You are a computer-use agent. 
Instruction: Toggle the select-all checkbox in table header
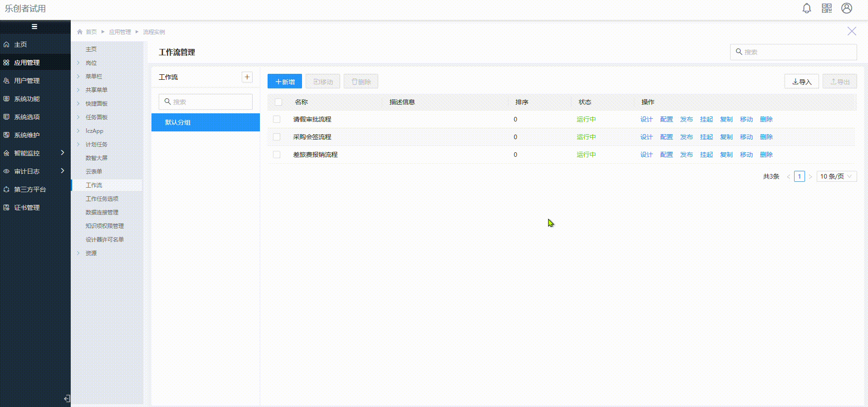coord(278,102)
